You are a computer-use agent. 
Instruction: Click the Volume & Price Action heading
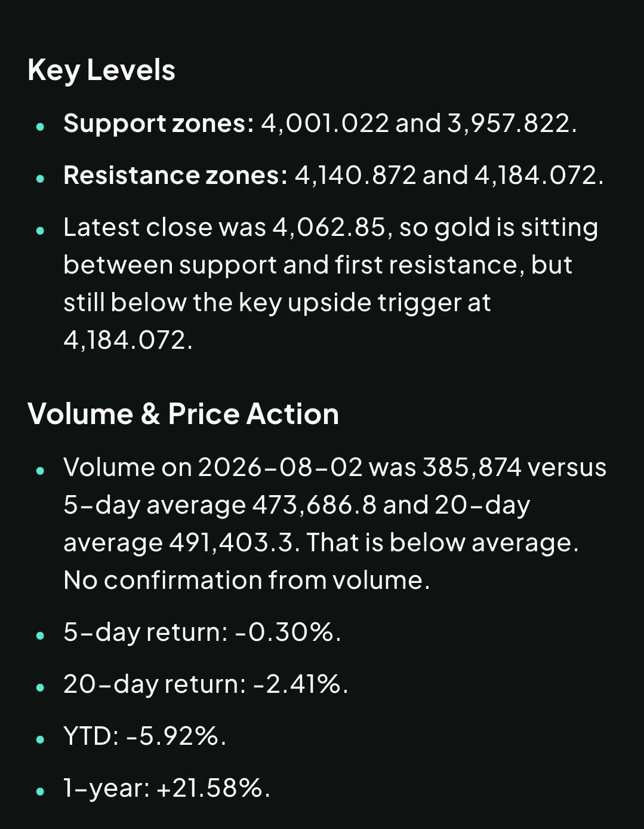[x=183, y=414]
